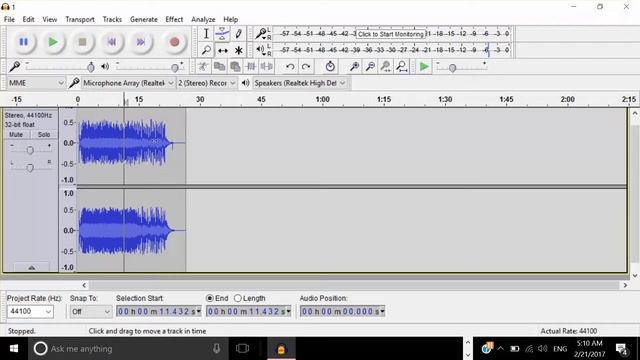Click the Pause transport button
This screenshot has height=360, width=640.
click(x=24, y=42)
